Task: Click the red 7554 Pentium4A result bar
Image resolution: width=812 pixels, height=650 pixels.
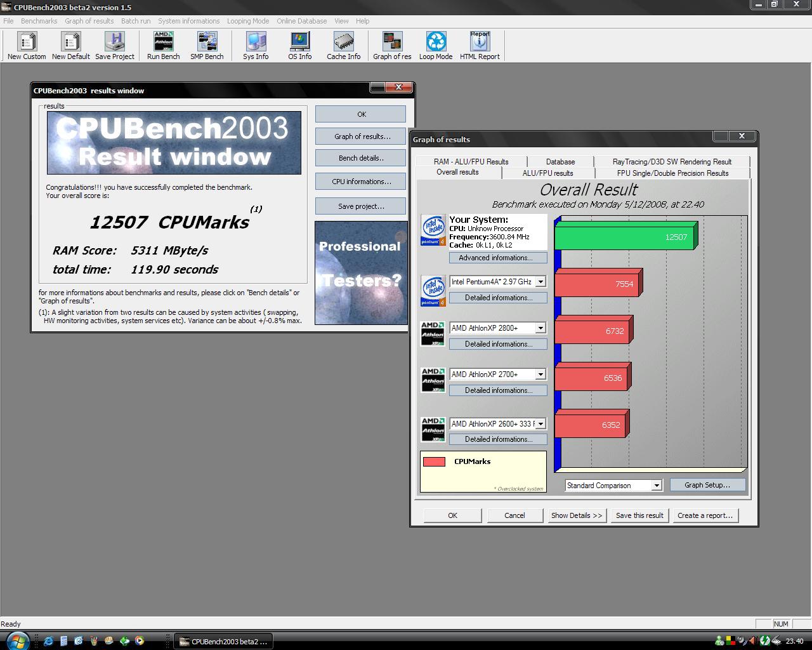Action: (x=599, y=282)
